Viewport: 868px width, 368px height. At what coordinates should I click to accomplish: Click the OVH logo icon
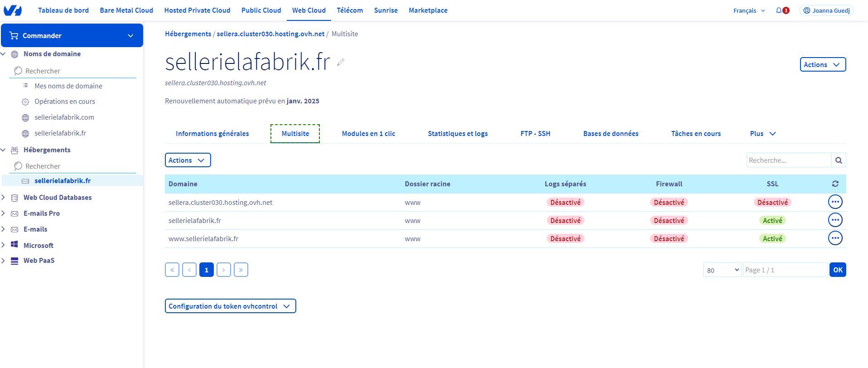click(x=12, y=10)
